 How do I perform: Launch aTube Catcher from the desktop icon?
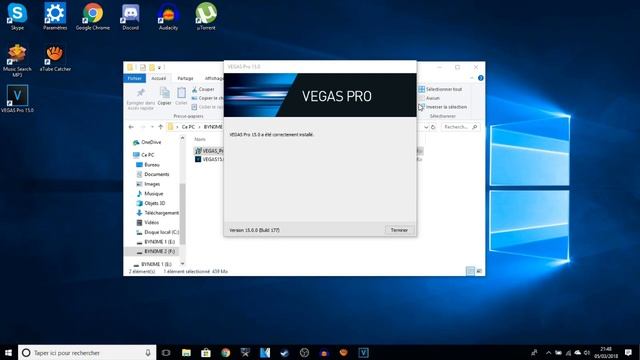click(55, 58)
